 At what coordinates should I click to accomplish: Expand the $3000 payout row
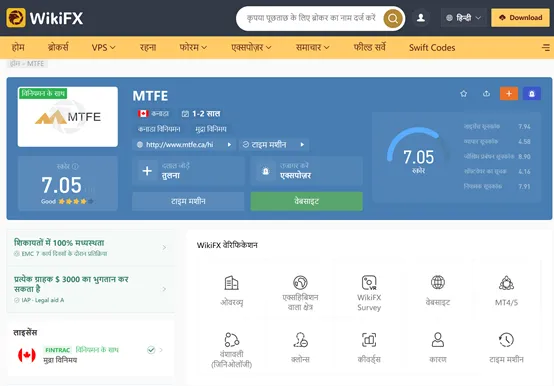pos(90,289)
